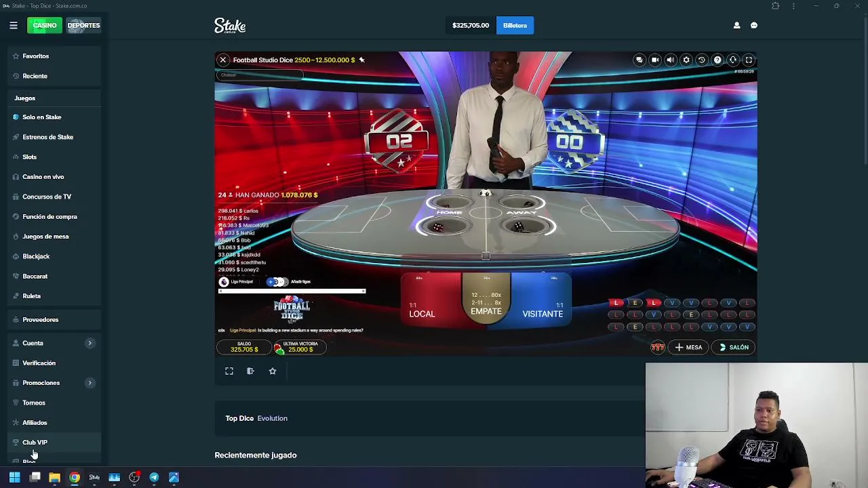Image resolution: width=868 pixels, height=488 pixels.
Task: Open live support headset icon
Action: (x=733, y=60)
